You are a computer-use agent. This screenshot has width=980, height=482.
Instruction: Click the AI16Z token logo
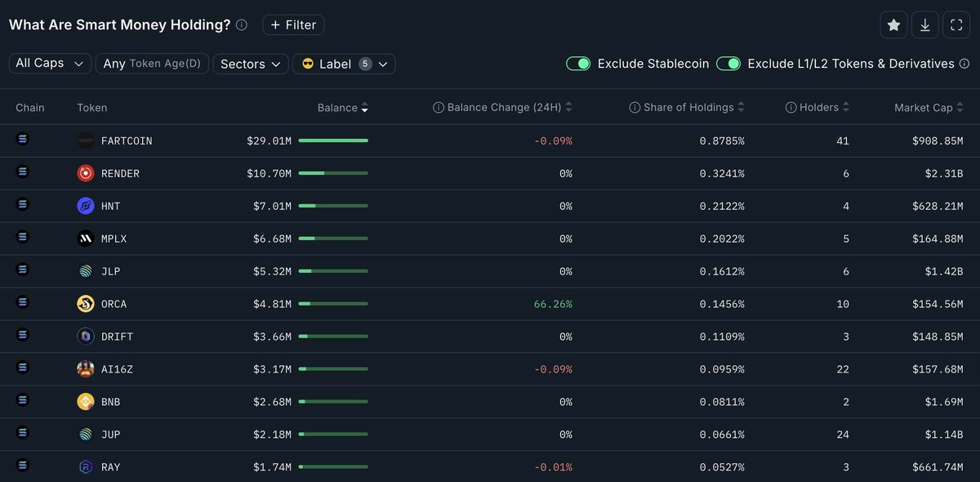[86, 369]
